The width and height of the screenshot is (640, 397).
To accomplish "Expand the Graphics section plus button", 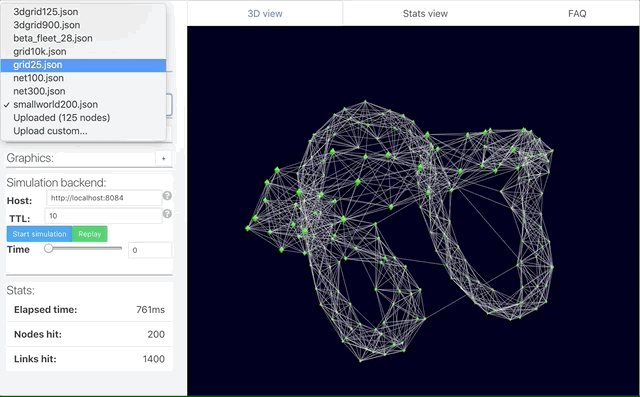I will pos(163,158).
